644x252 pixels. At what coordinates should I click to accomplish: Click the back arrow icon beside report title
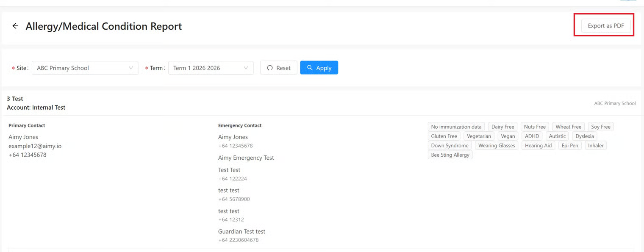15,26
